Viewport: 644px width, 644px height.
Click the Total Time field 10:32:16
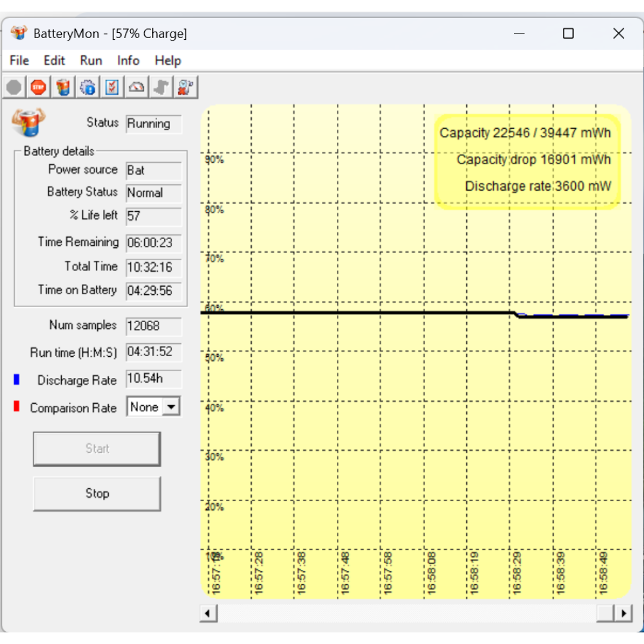[x=154, y=267]
